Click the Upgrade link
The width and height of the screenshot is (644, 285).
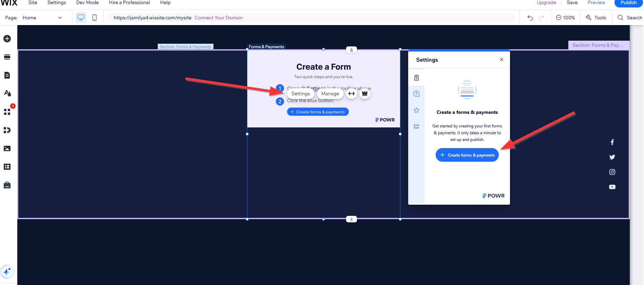[x=546, y=3]
